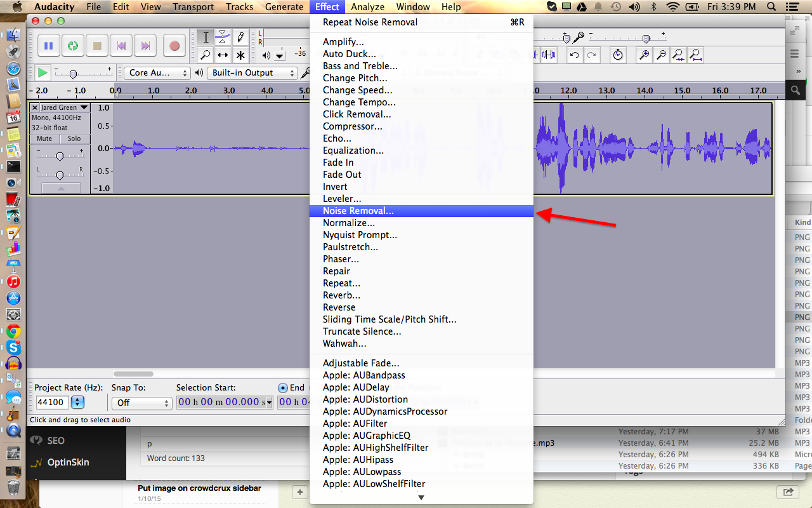Screen dimensions: 812x508
Task: Open the Analyze menu in menu bar
Action: coord(367,7)
